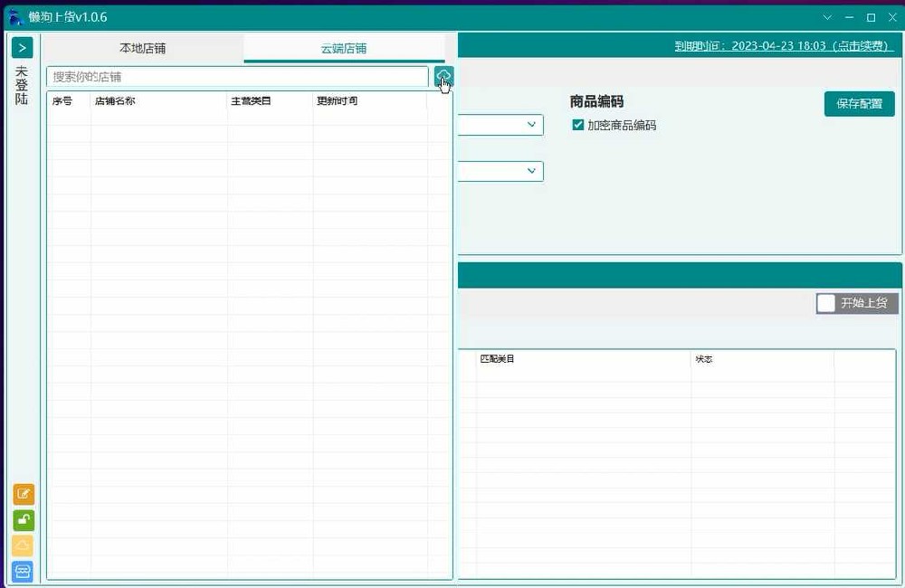
Task: Click the orange edit icon in sidebar
Action: click(24, 495)
